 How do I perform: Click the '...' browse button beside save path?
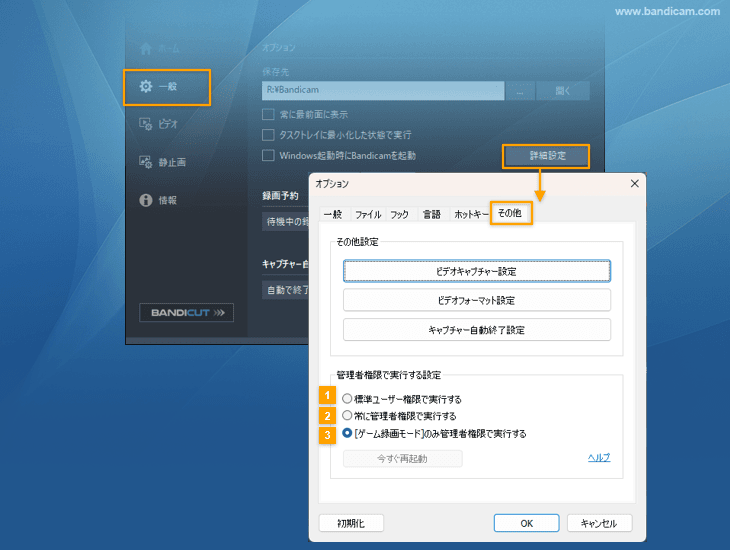pyautogui.click(x=520, y=91)
